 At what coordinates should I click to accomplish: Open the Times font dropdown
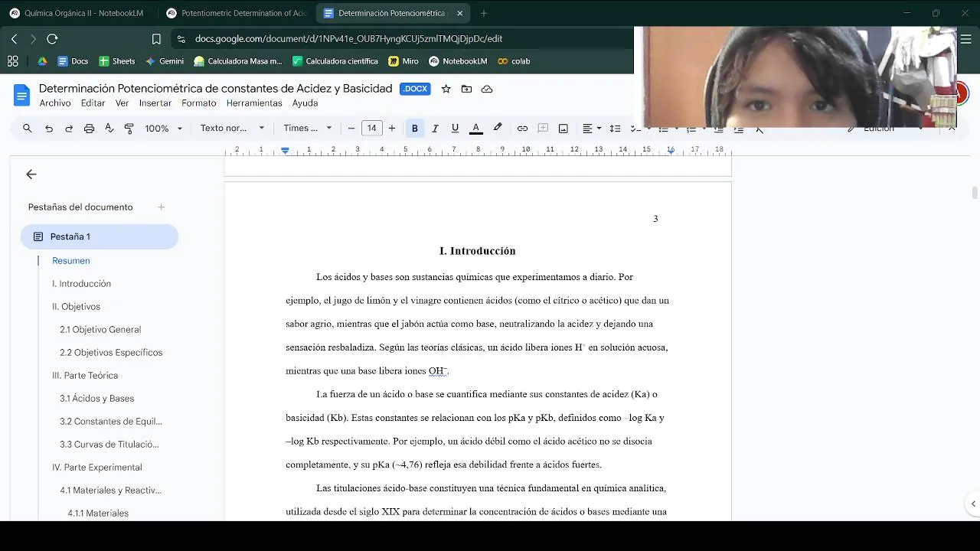click(308, 129)
